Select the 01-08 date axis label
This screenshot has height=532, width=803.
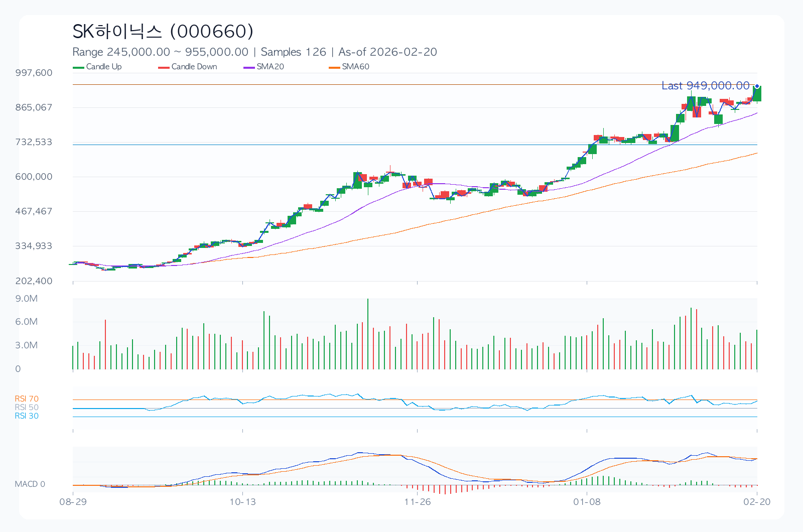tap(587, 502)
